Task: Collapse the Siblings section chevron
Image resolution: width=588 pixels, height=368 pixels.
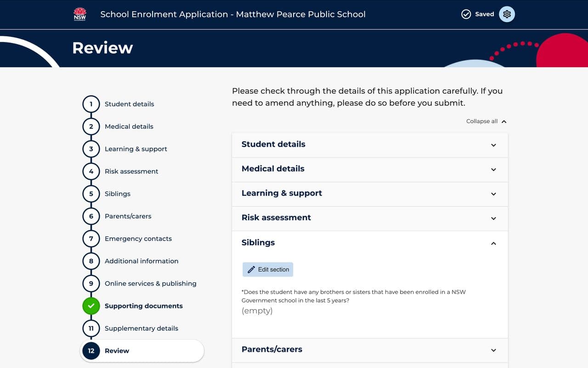Action: (493, 243)
